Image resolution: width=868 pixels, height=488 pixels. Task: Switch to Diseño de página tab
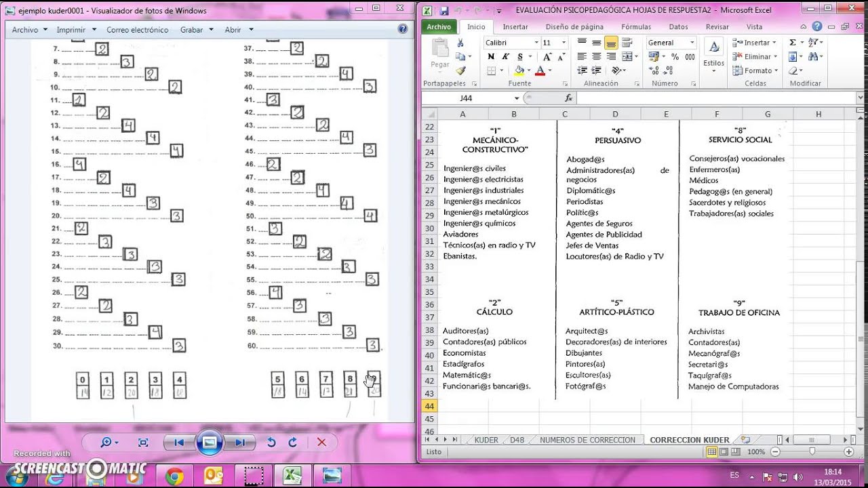click(574, 26)
